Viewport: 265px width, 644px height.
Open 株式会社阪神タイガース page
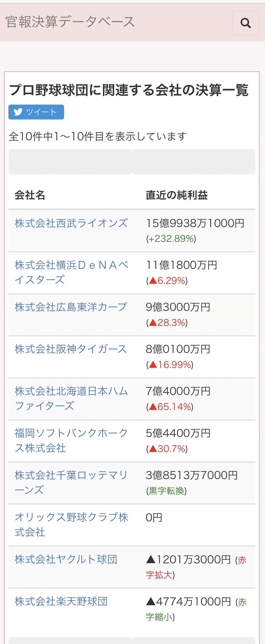(71, 349)
